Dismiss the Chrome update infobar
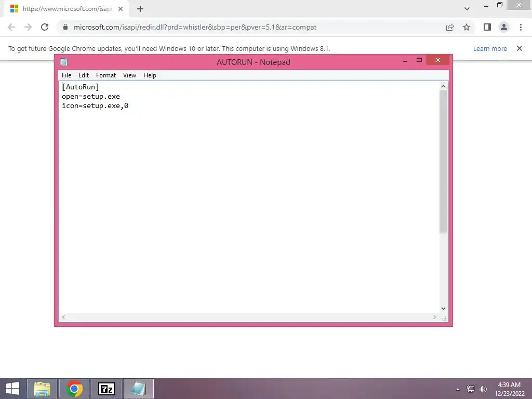 pyautogui.click(x=520, y=48)
